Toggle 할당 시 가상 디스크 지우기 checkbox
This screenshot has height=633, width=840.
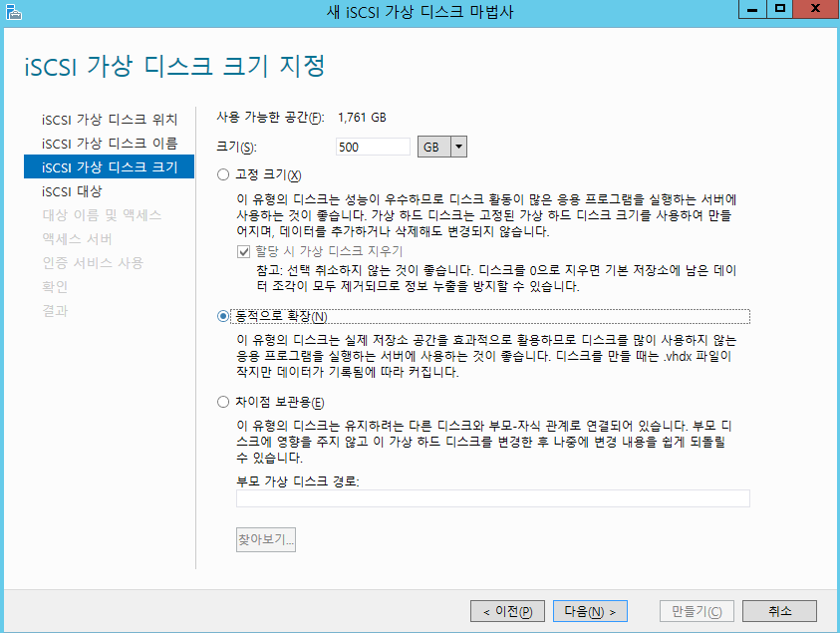coord(243,251)
